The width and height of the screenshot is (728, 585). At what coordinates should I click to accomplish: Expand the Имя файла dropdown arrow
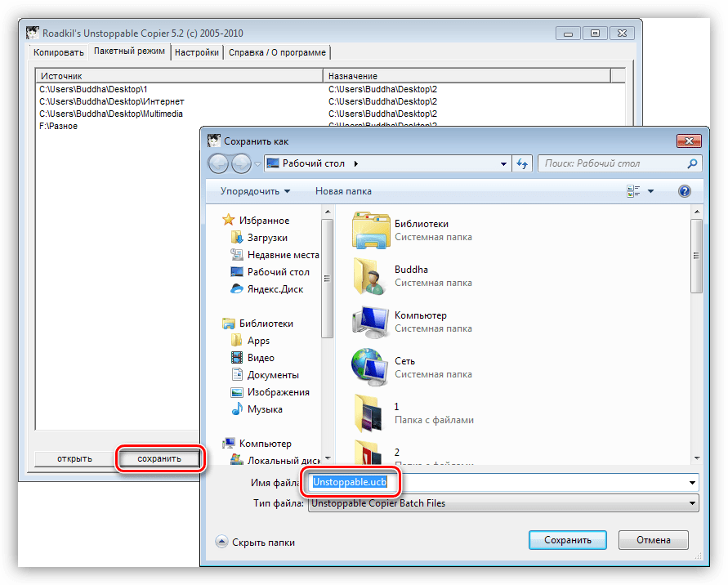coord(692,482)
